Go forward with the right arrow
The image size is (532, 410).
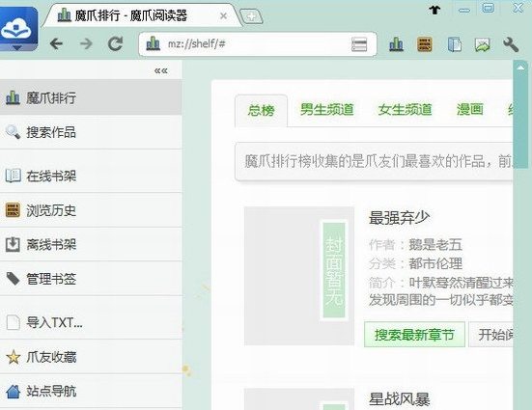point(86,43)
